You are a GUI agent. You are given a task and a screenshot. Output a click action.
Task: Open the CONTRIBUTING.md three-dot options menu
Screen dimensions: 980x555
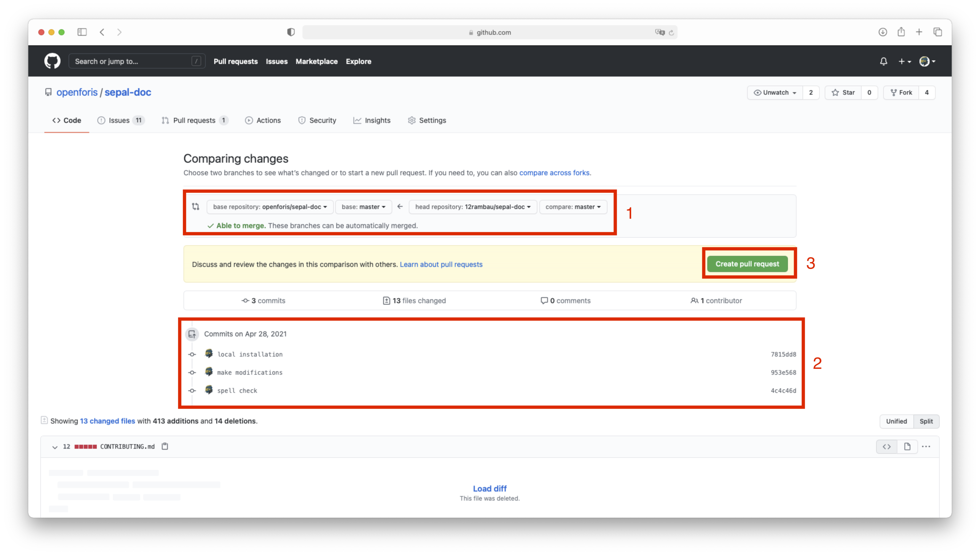tap(926, 447)
